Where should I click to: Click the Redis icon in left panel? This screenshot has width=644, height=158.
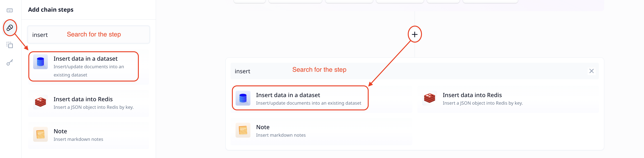(x=40, y=102)
